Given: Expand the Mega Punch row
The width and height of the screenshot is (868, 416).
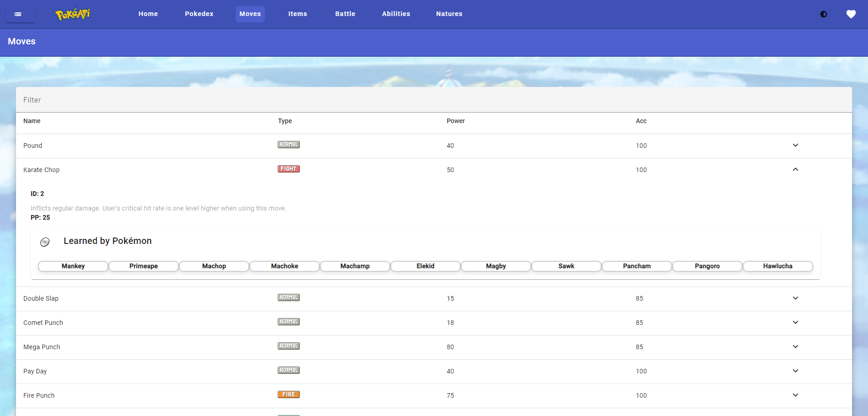Looking at the screenshot, I should [795, 346].
